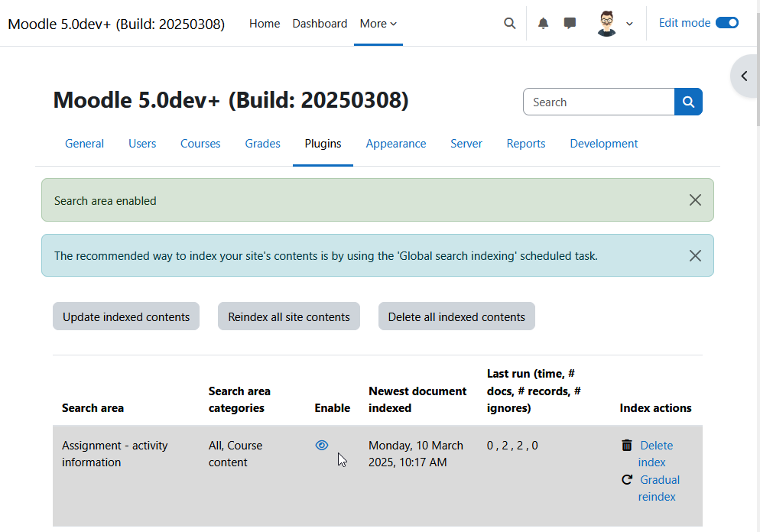Image resolution: width=760 pixels, height=532 pixels.
Task: Open notifications bell icon
Action: point(543,23)
